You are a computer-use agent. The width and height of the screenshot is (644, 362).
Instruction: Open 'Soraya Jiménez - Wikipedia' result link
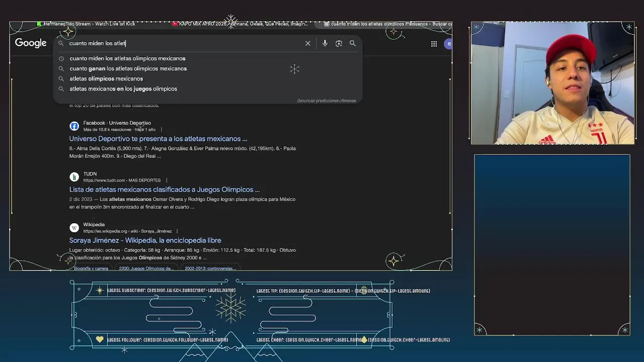pyautogui.click(x=145, y=240)
